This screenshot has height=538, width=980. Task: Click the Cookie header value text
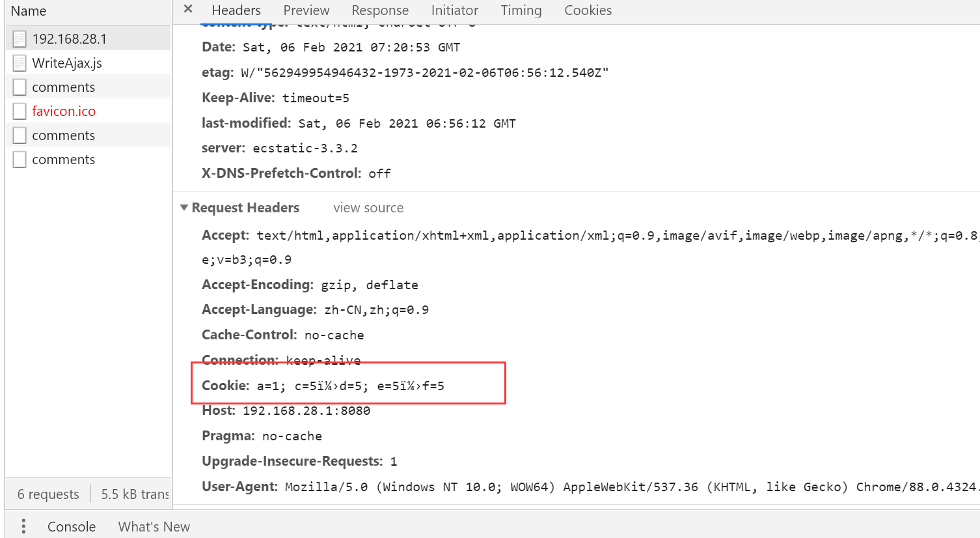tap(350, 386)
